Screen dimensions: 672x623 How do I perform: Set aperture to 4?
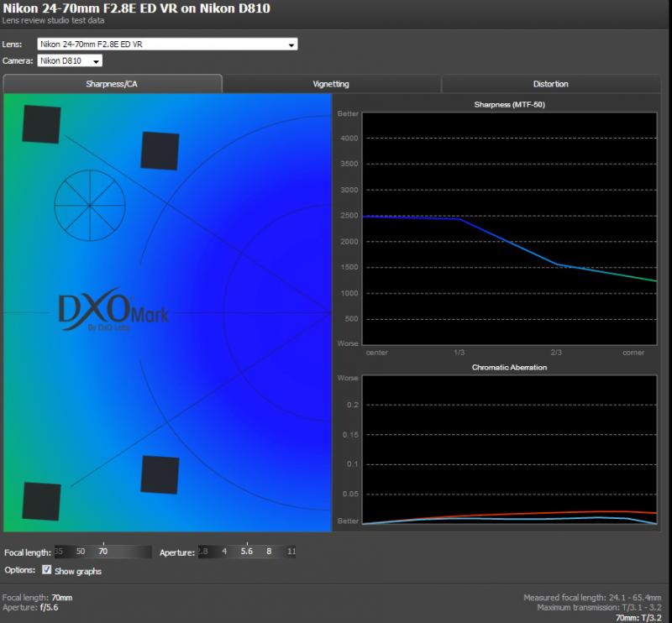(x=224, y=552)
